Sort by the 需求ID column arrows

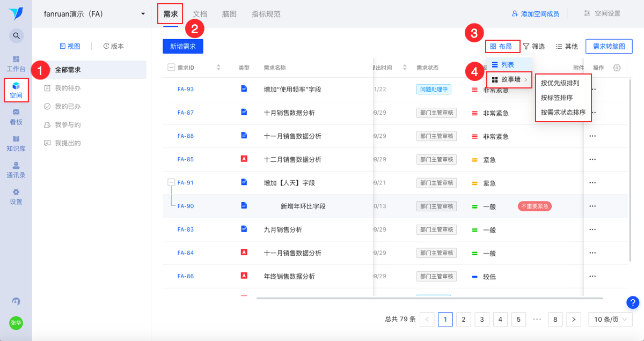pyautogui.click(x=218, y=68)
